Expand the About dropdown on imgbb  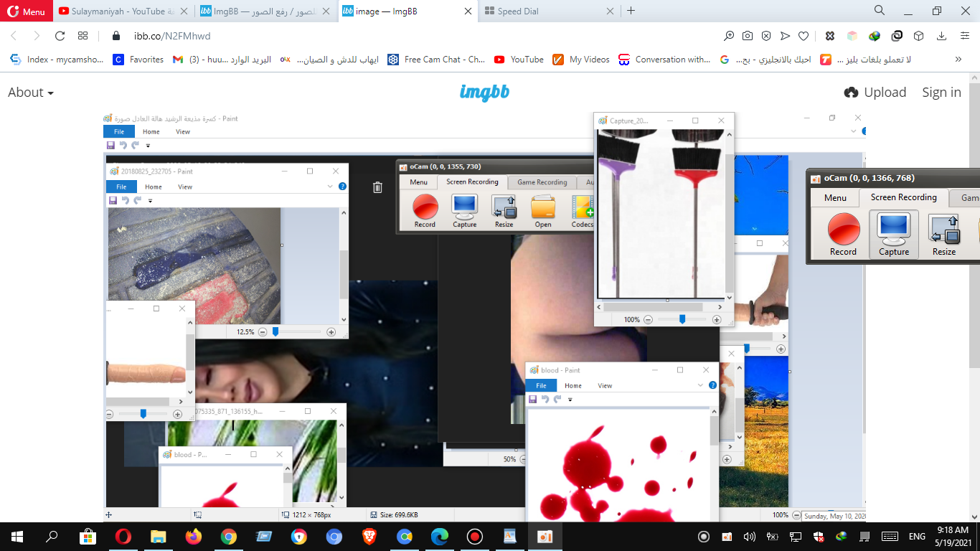point(31,93)
